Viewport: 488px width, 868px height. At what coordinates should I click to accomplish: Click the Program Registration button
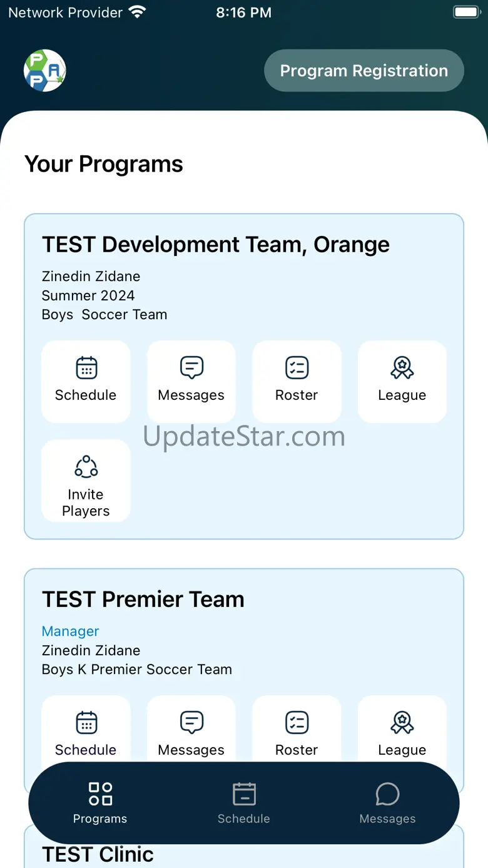(363, 71)
